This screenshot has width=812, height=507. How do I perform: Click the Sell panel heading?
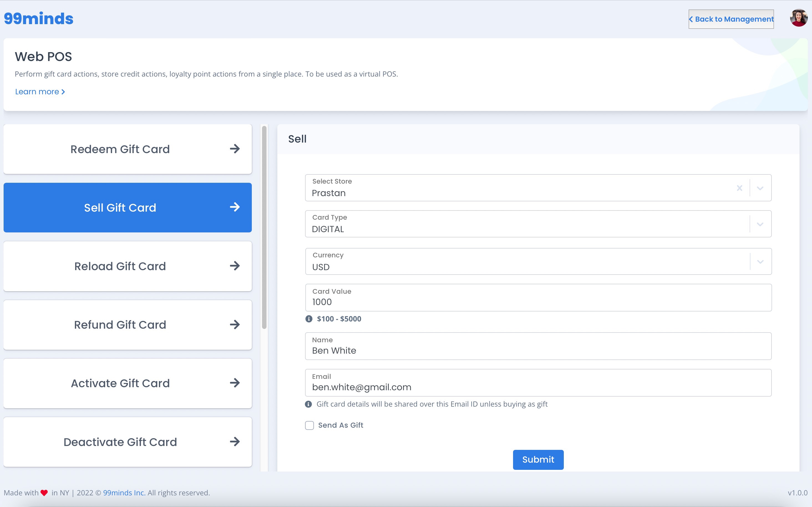tap(297, 139)
